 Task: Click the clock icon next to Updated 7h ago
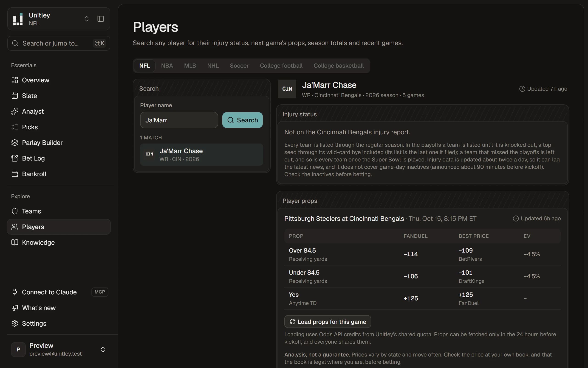point(522,89)
